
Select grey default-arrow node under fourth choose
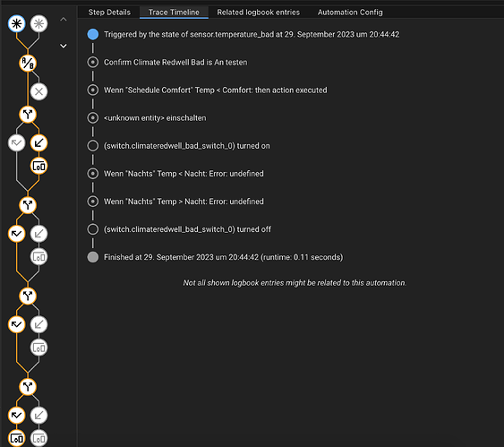[x=38, y=415]
